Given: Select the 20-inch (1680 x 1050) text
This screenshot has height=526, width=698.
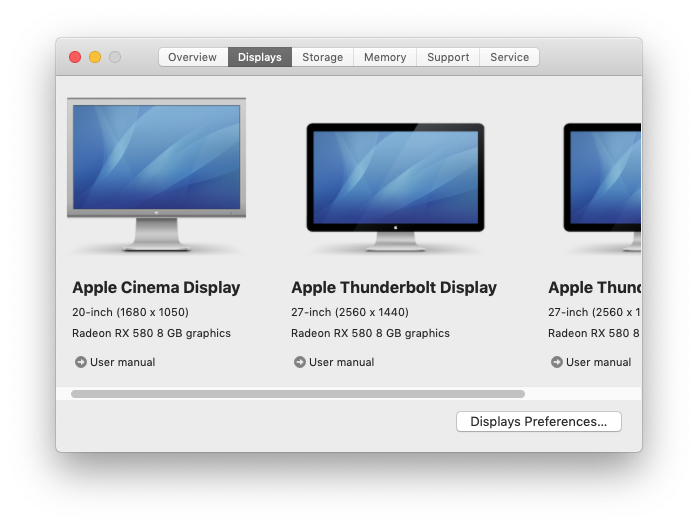Looking at the screenshot, I should [x=130, y=312].
